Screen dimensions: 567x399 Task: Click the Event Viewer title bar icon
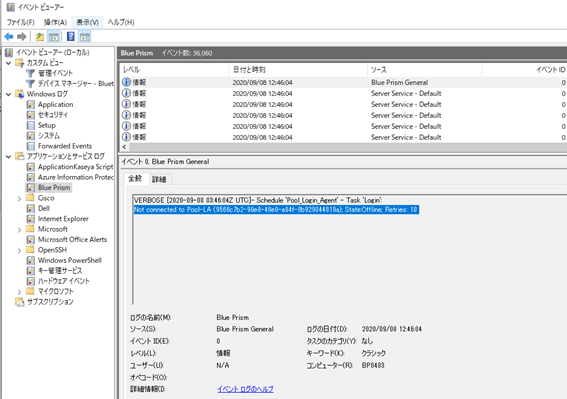[10, 7]
